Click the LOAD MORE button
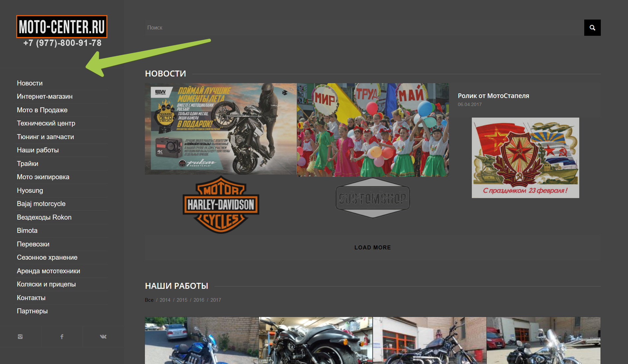 click(x=373, y=247)
